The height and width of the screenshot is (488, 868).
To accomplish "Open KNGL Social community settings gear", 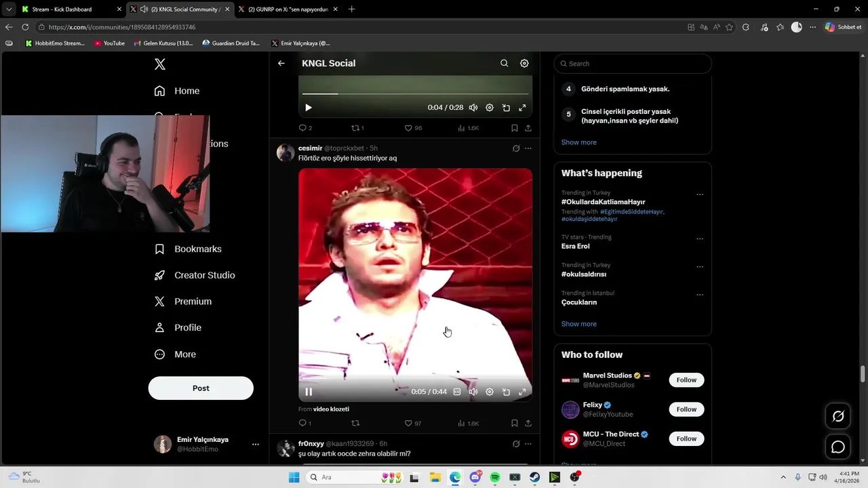I will [x=524, y=63].
